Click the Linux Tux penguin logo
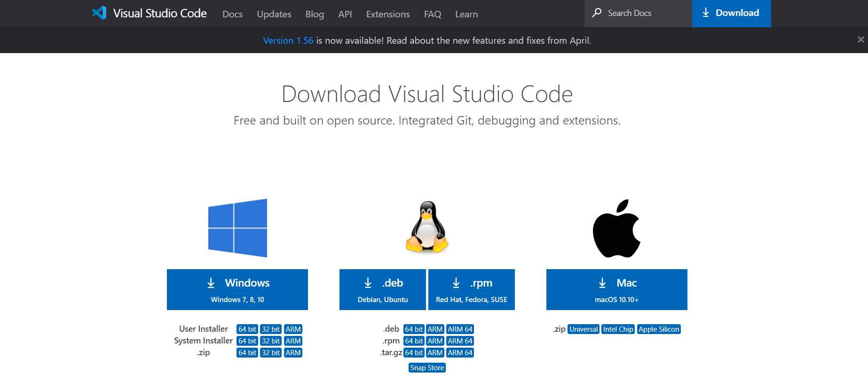Image resolution: width=868 pixels, height=389 pixels. click(427, 227)
